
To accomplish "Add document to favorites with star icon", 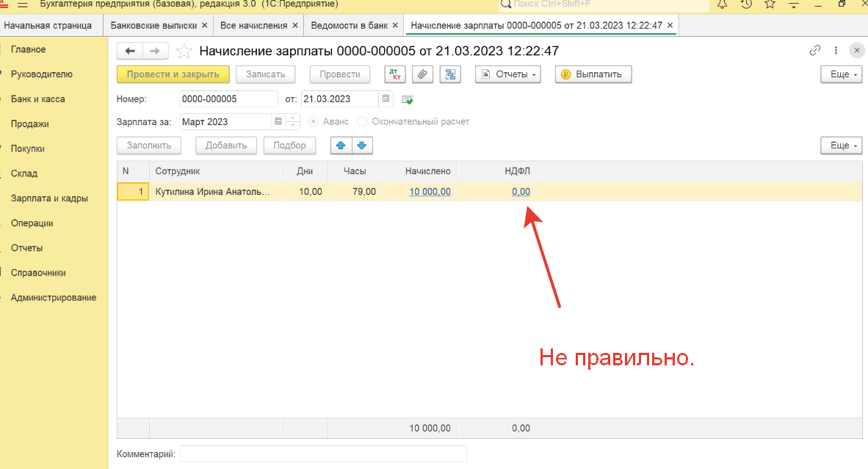I will pos(185,51).
